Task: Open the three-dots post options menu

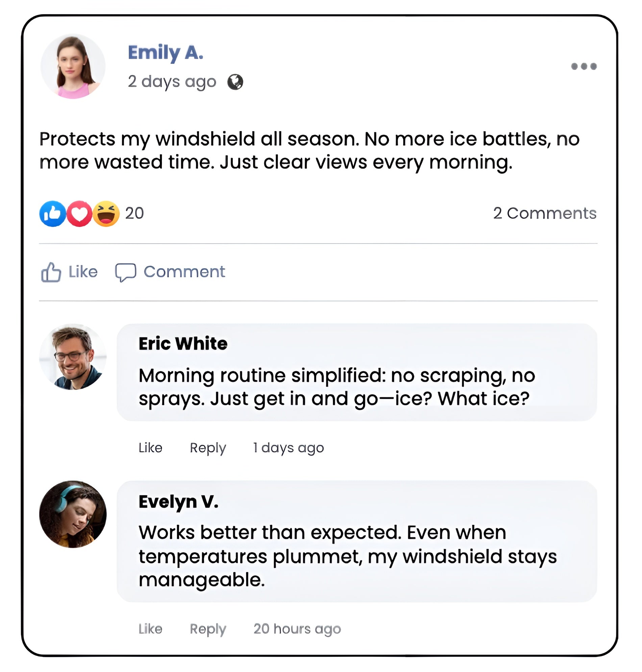Action: pyautogui.click(x=584, y=66)
